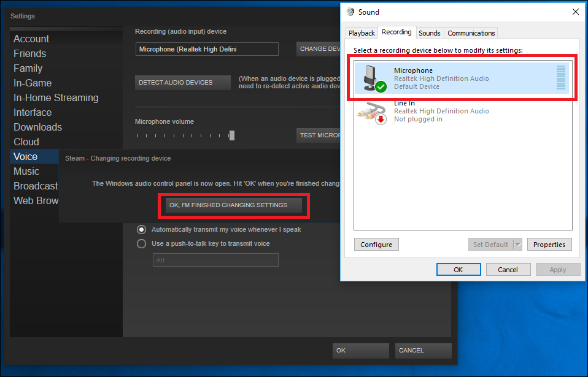Open Downloads settings category
The image size is (588, 377).
(x=37, y=128)
